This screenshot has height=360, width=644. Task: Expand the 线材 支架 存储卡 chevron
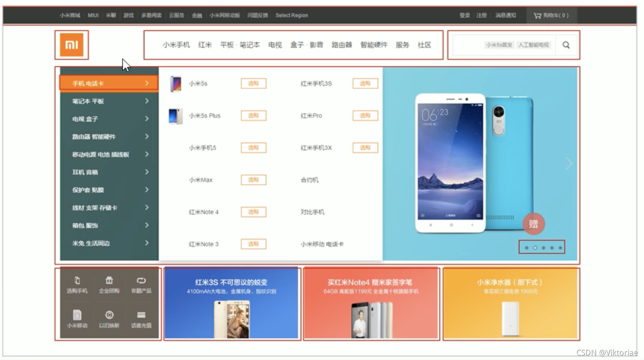click(x=147, y=208)
